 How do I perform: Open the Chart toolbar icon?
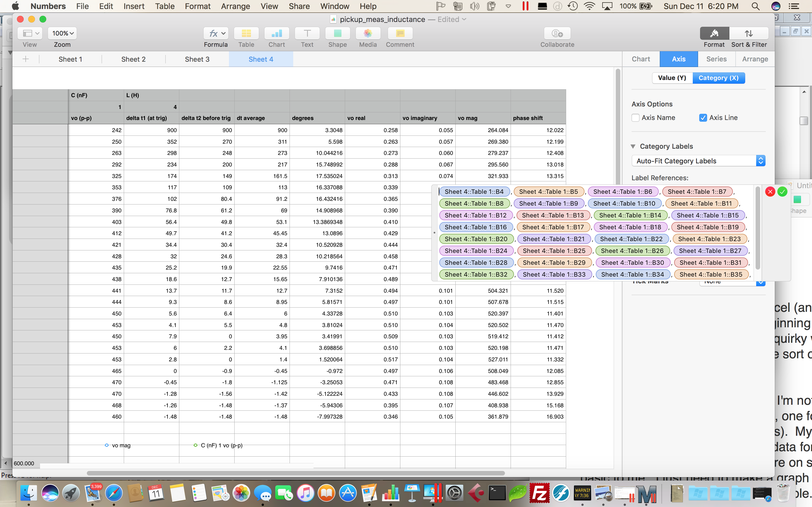277,33
